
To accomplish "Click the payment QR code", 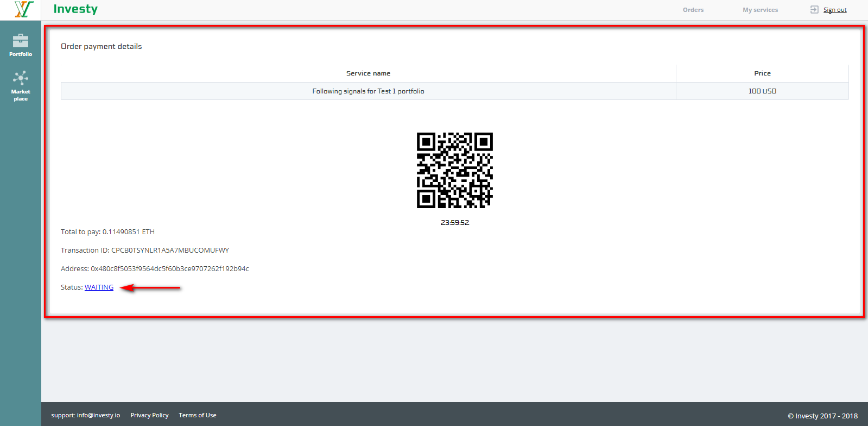I will (x=455, y=170).
